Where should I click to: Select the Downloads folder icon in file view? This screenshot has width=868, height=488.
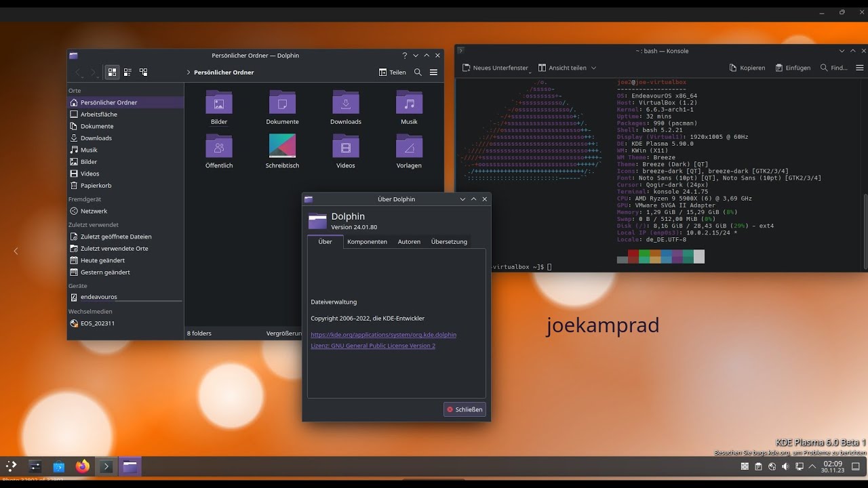pyautogui.click(x=346, y=103)
